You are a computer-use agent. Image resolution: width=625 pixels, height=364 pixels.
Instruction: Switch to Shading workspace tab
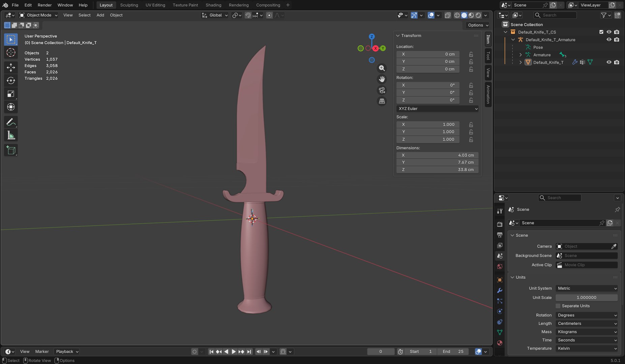(213, 5)
